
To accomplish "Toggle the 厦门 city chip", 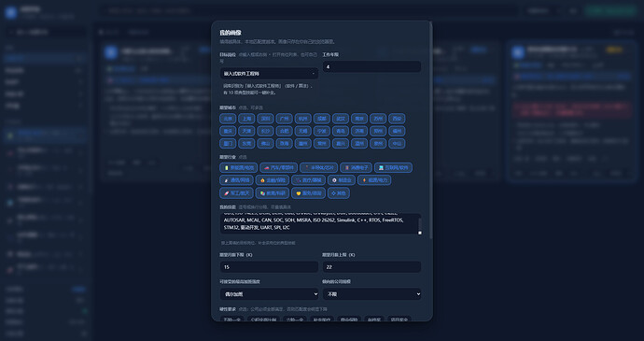I will [x=228, y=144].
